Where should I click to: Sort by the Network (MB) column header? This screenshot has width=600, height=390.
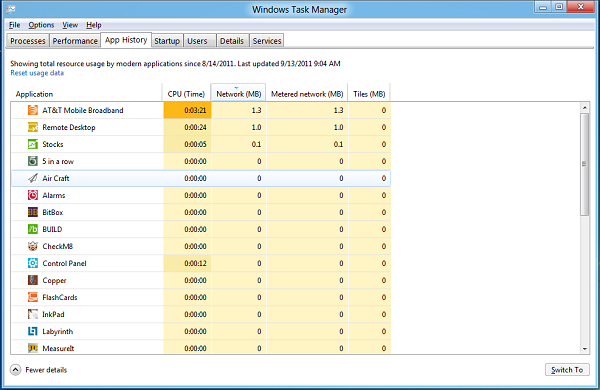pos(238,94)
